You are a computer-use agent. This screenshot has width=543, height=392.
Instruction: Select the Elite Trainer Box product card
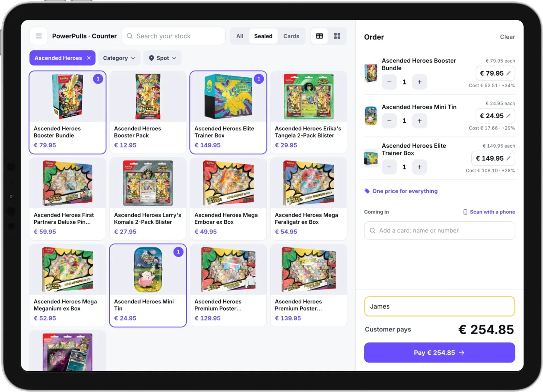pos(228,112)
